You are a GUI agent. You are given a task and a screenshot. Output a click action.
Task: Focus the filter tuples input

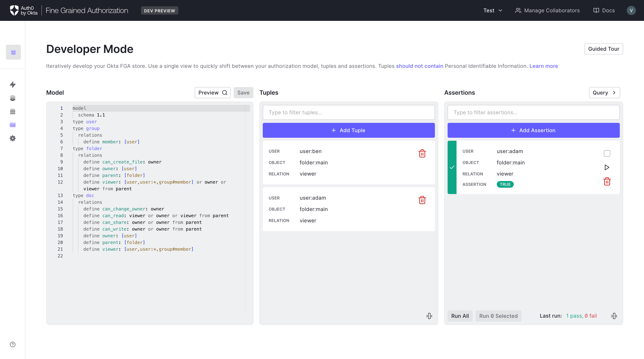pyautogui.click(x=348, y=113)
